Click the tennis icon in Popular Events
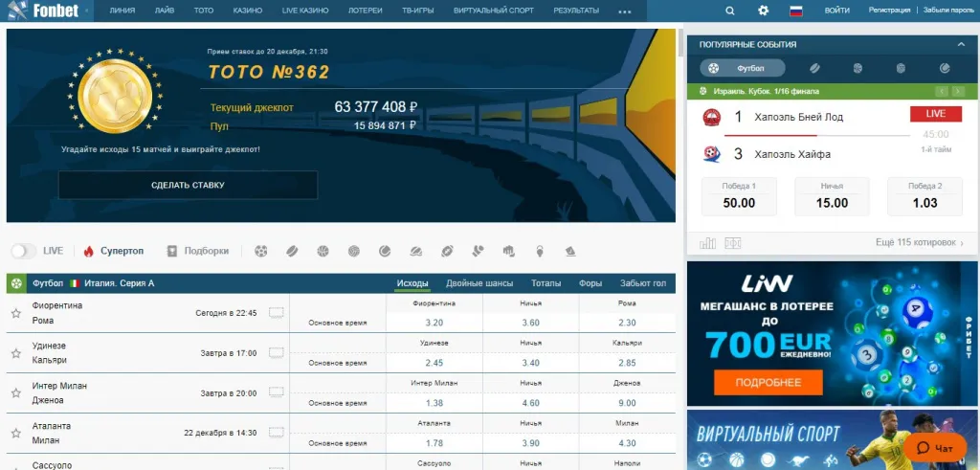 (x=945, y=68)
